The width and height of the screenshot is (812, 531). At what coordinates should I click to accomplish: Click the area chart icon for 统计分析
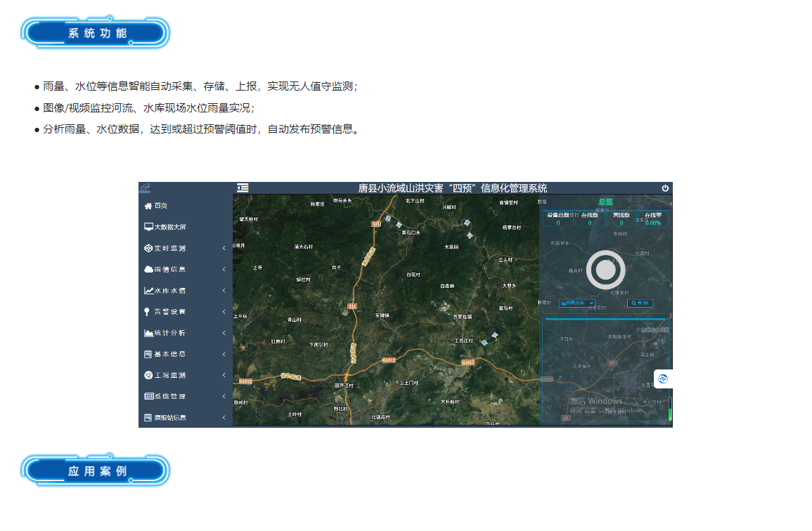[148, 333]
